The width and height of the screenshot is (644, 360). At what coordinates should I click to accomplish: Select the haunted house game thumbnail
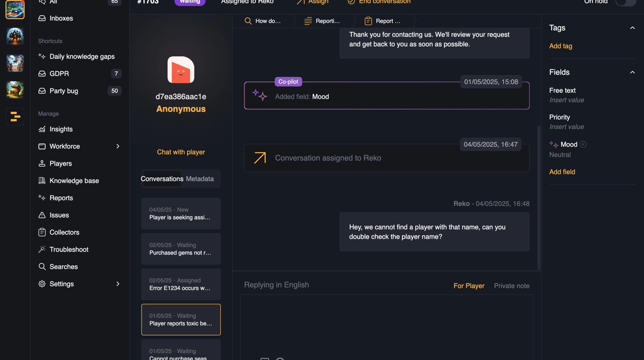click(x=15, y=37)
